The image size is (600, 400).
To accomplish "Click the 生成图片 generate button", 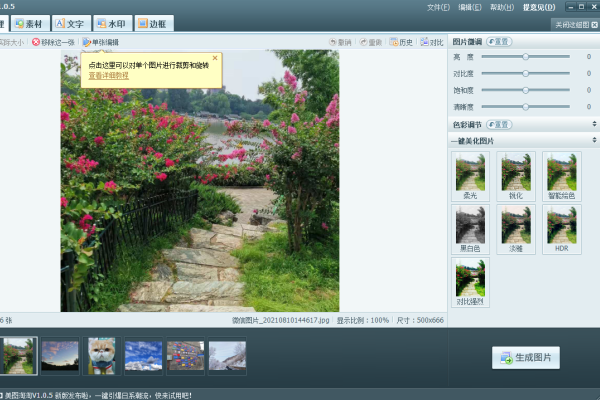I will 526,358.
